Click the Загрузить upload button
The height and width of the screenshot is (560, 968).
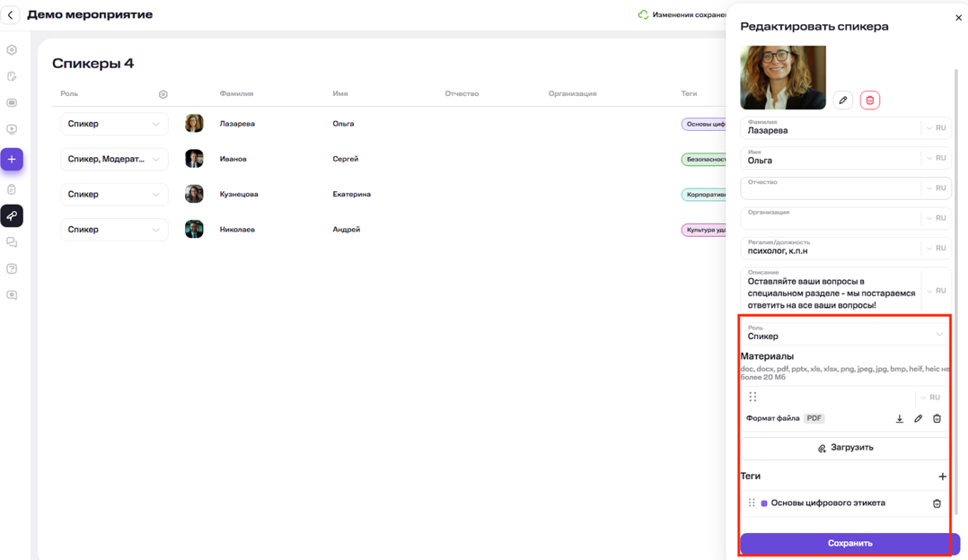845,448
